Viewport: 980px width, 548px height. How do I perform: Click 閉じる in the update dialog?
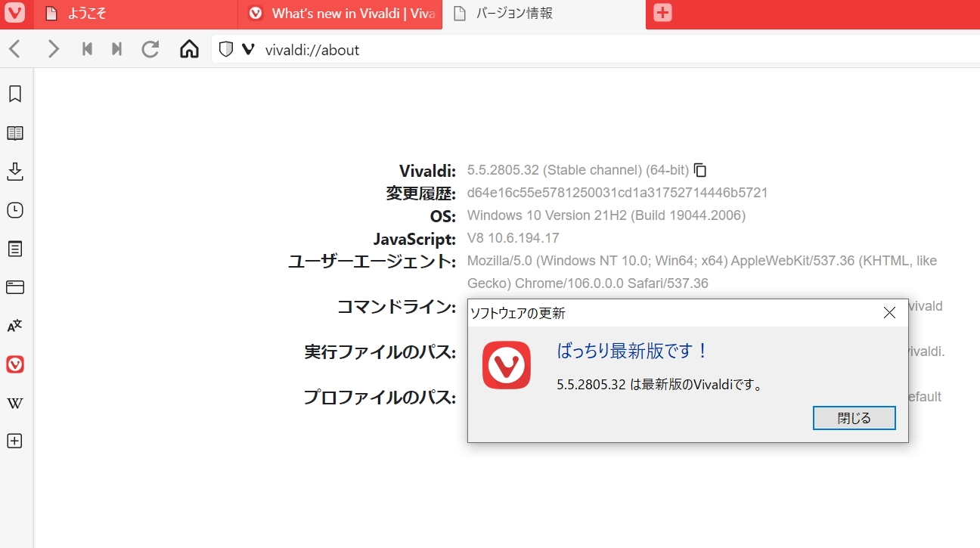click(854, 417)
